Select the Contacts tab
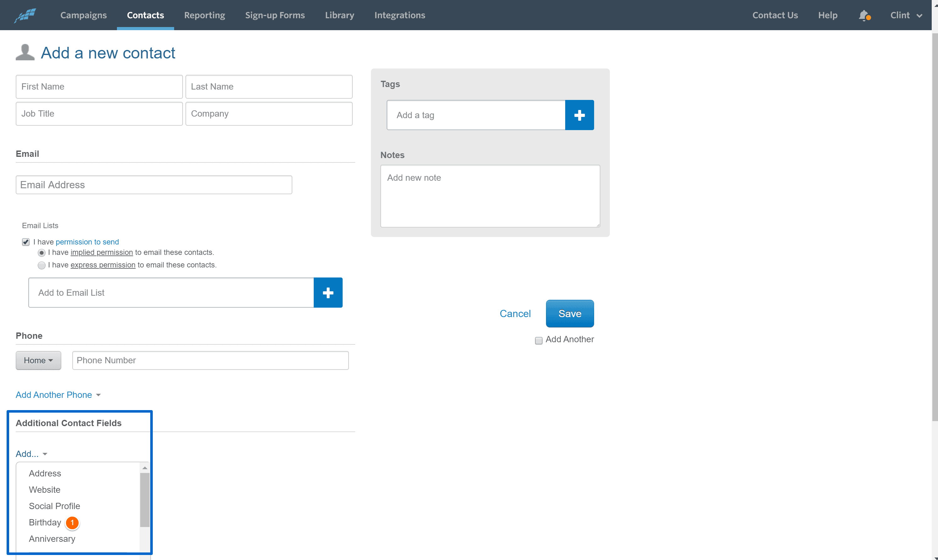Screen dimensions: 938x560 click(145, 15)
